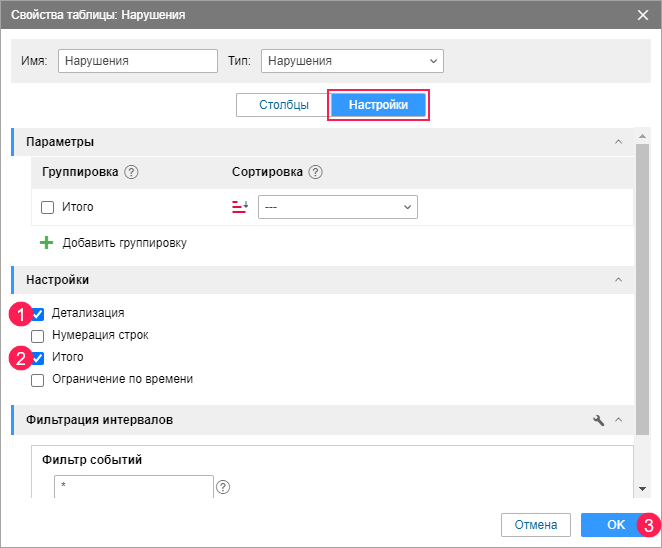The height and width of the screenshot is (548, 662).
Task: Enable the Нумерация строк checkbox
Action: pyautogui.click(x=38, y=335)
